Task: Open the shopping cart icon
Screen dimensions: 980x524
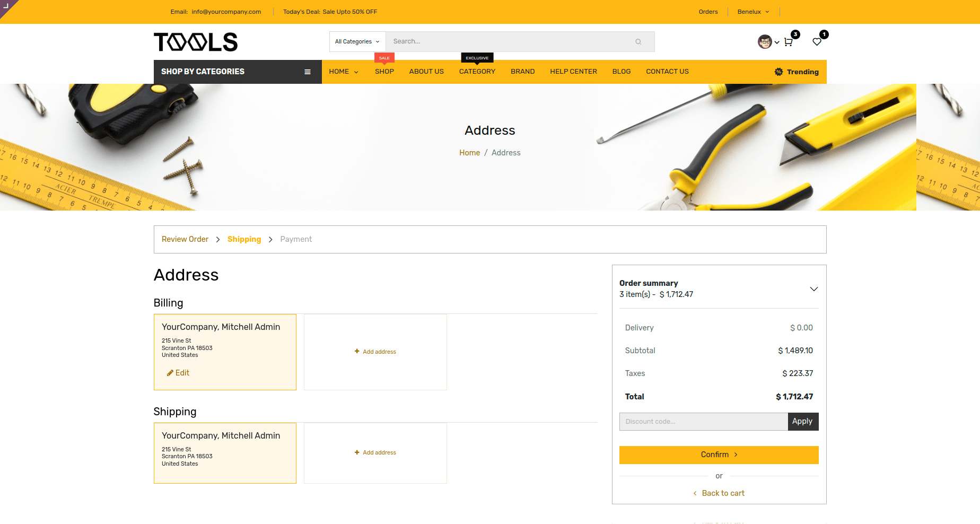Action: (x=789, y=42)
